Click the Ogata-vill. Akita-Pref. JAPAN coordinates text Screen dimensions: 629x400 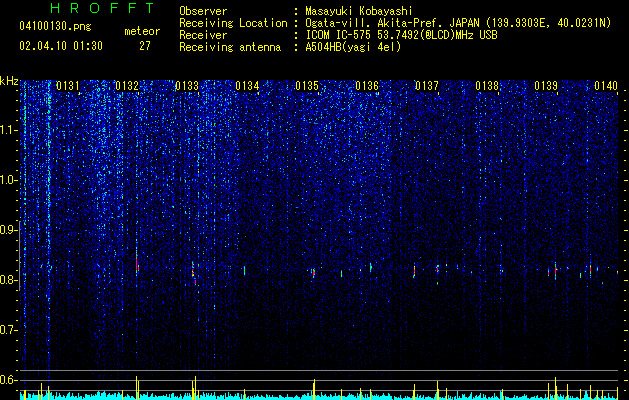point(458,23)
